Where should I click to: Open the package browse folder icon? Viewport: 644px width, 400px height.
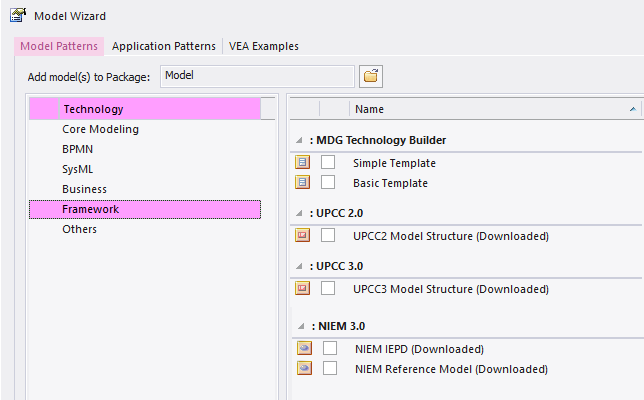pos(371,76)
